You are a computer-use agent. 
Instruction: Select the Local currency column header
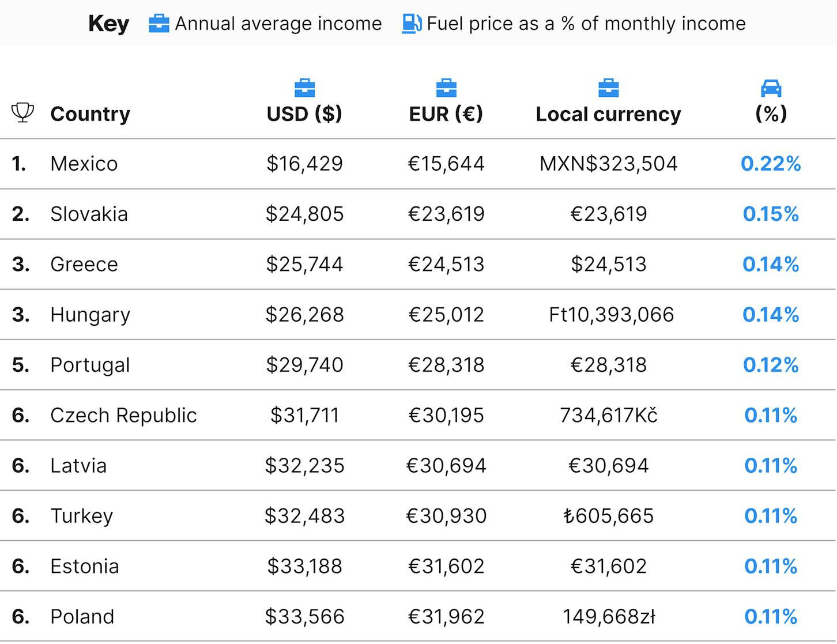608,114
